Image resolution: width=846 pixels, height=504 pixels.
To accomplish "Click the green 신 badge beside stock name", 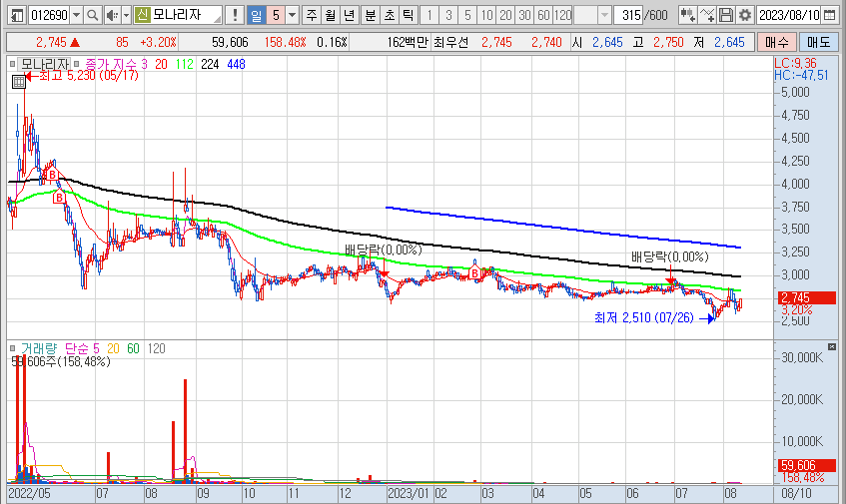I will tap(142, 15).
